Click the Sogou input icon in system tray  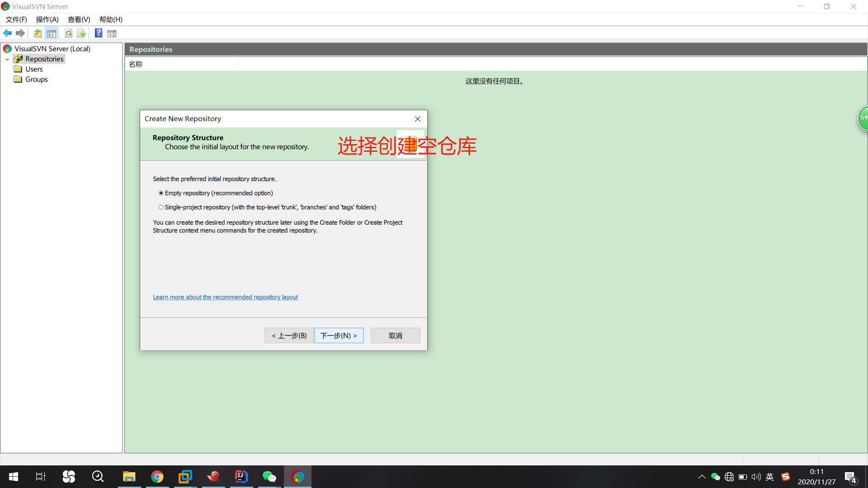tap(786, 476)
